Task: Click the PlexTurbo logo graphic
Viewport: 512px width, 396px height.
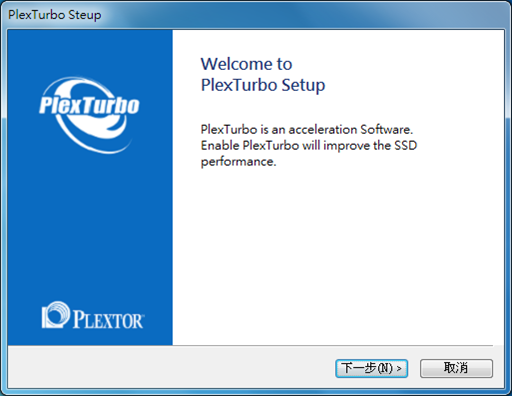Action: point(89,115)
